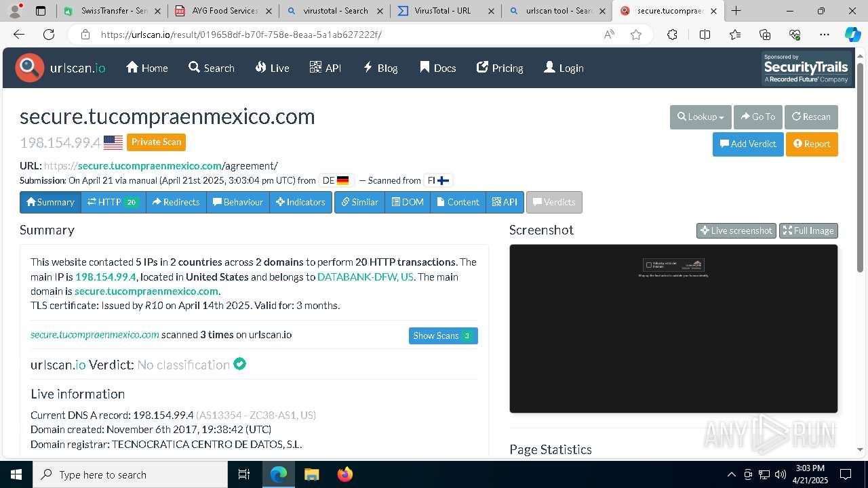Click the SecurityTrails sponsor banner
This screenshot has height=488, width=868.
point(806,68)
